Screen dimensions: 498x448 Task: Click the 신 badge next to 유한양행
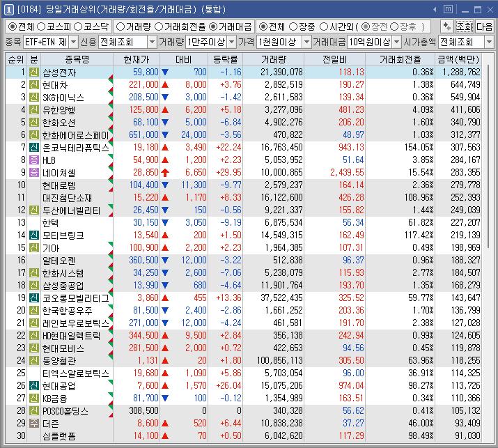point(33,110)
